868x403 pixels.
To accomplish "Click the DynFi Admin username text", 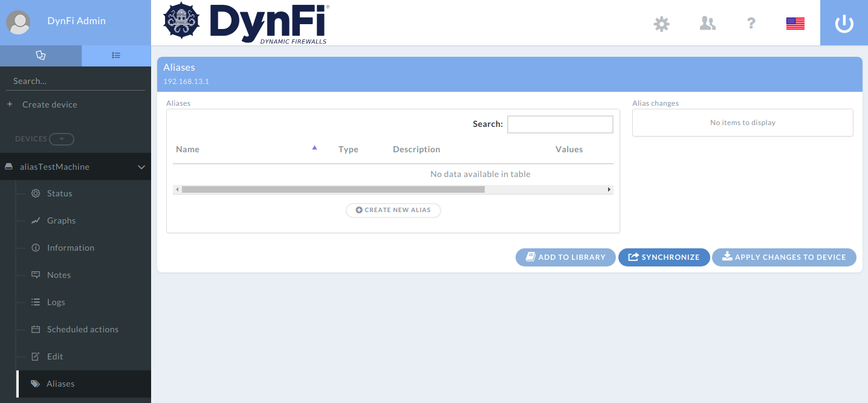I will [76, 21].
